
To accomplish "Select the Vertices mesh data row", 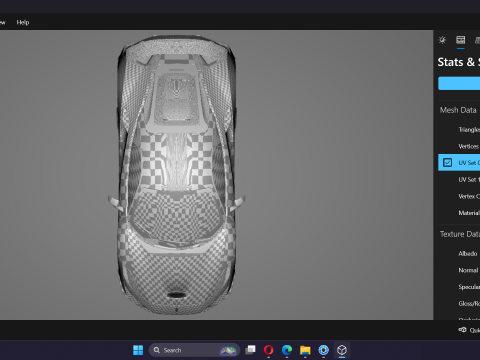I will pyautogui.click(x=459, y=146).
